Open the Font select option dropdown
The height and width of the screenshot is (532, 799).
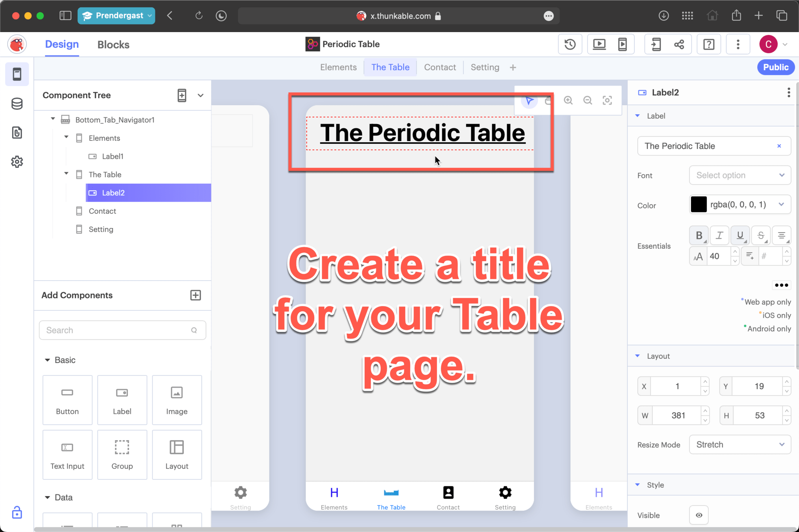tap(740, 175)
